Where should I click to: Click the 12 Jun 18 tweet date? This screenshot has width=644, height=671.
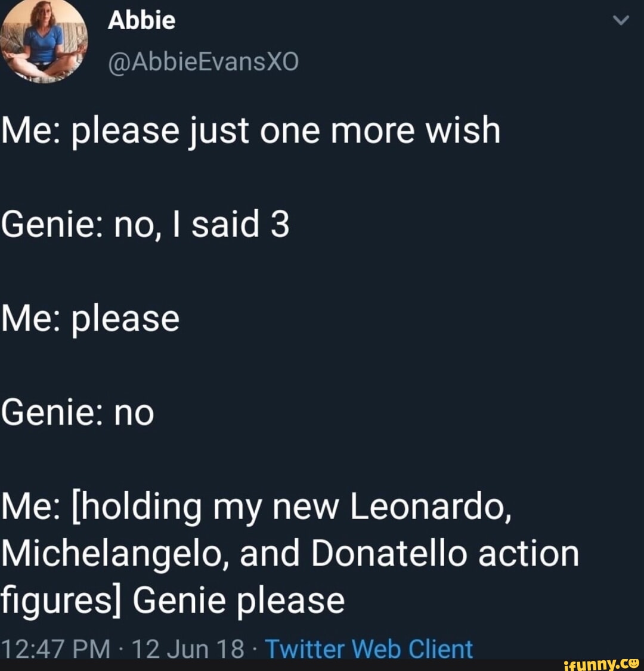(188, 649)
